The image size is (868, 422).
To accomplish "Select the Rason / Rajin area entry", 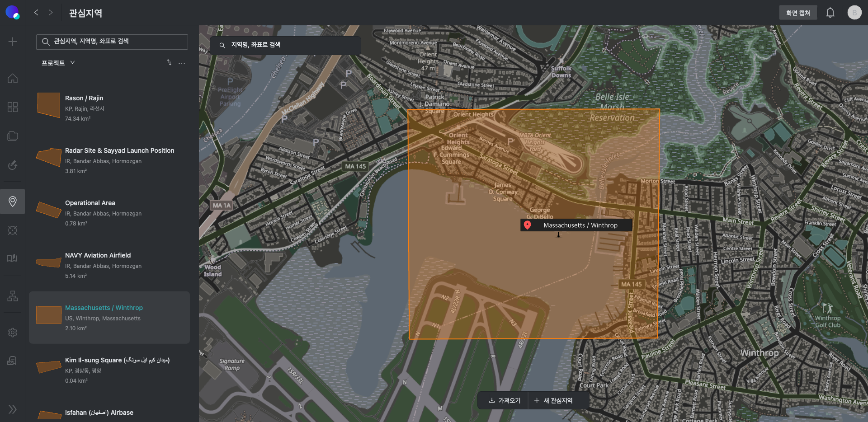I will click(109, 108).
